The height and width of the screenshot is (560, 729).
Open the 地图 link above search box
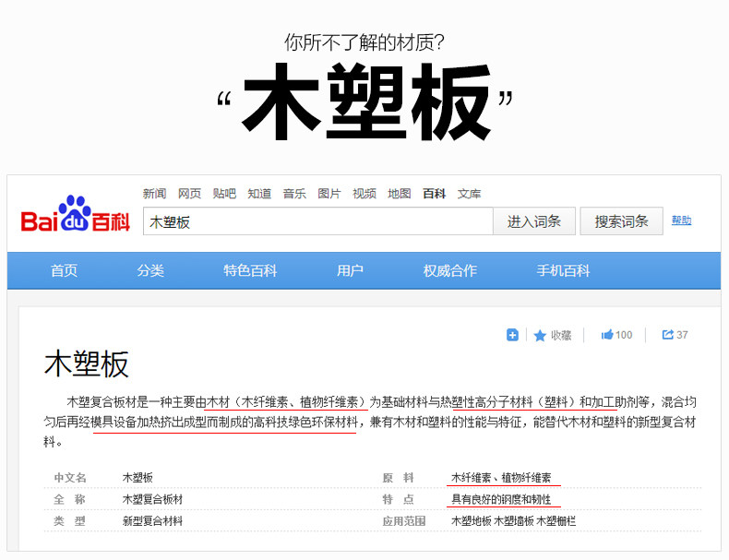pos(400,194)
